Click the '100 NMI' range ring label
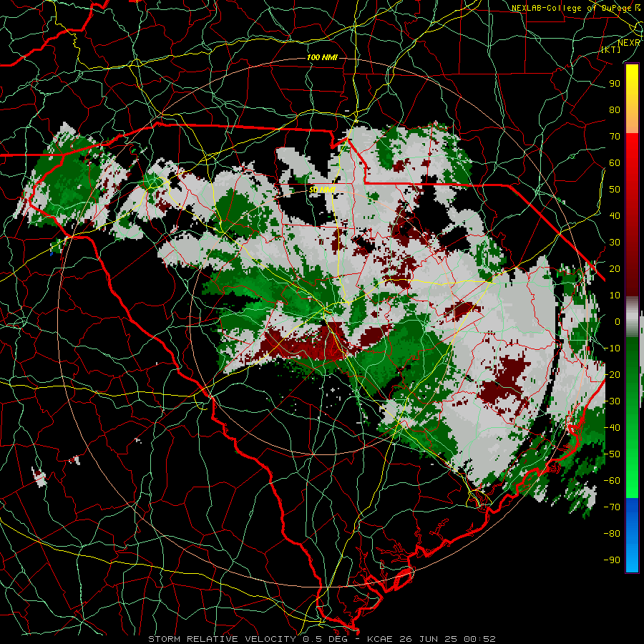This screenshot has height=644, width=644. [x=322, y=57]
